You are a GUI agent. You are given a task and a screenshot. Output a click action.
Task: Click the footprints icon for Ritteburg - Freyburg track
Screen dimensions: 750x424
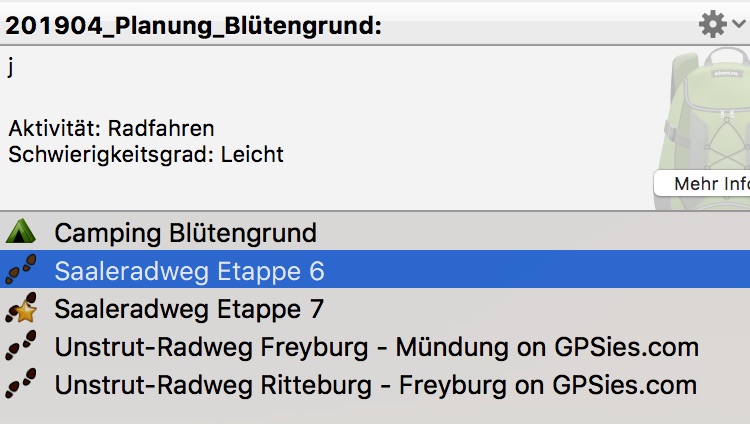21,384
